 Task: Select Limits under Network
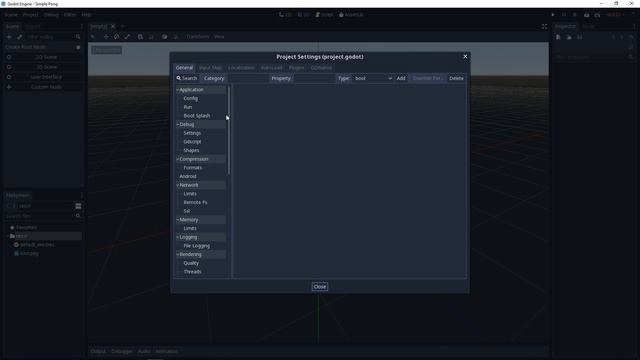point(190,194)
